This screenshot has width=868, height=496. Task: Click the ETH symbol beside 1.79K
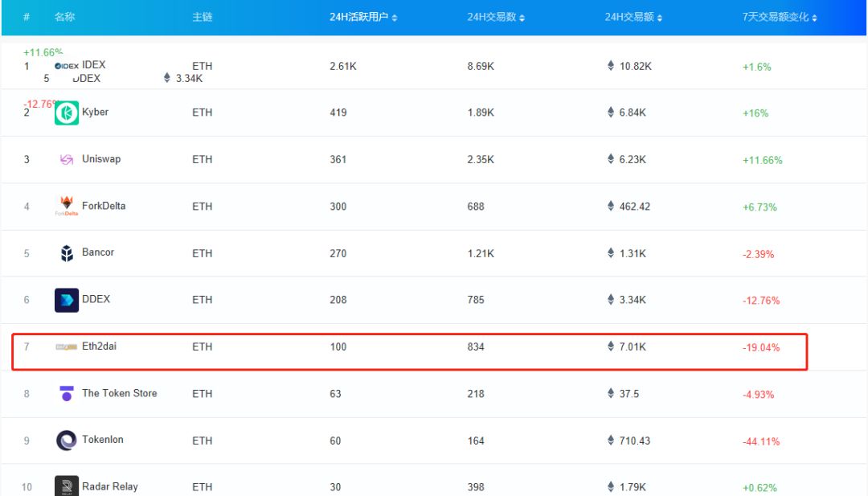pos(611,486)
